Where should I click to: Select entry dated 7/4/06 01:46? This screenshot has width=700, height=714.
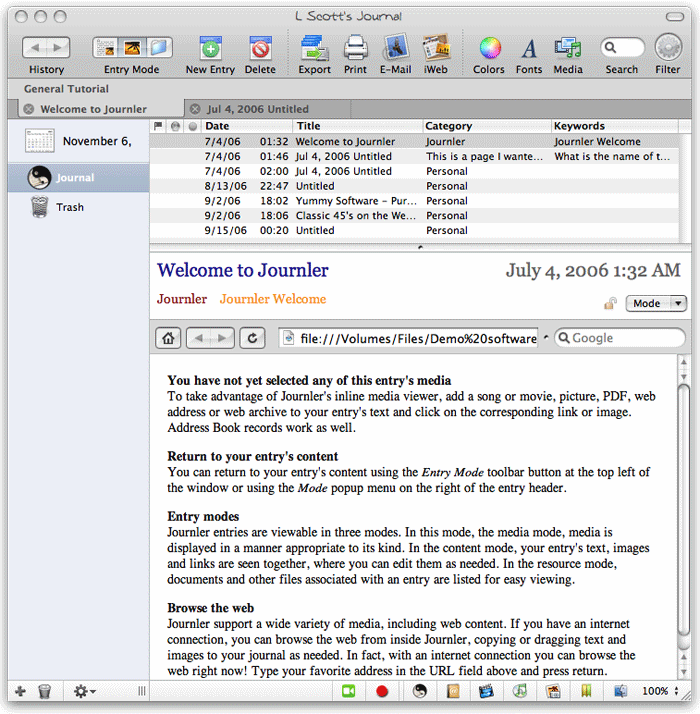414,157
